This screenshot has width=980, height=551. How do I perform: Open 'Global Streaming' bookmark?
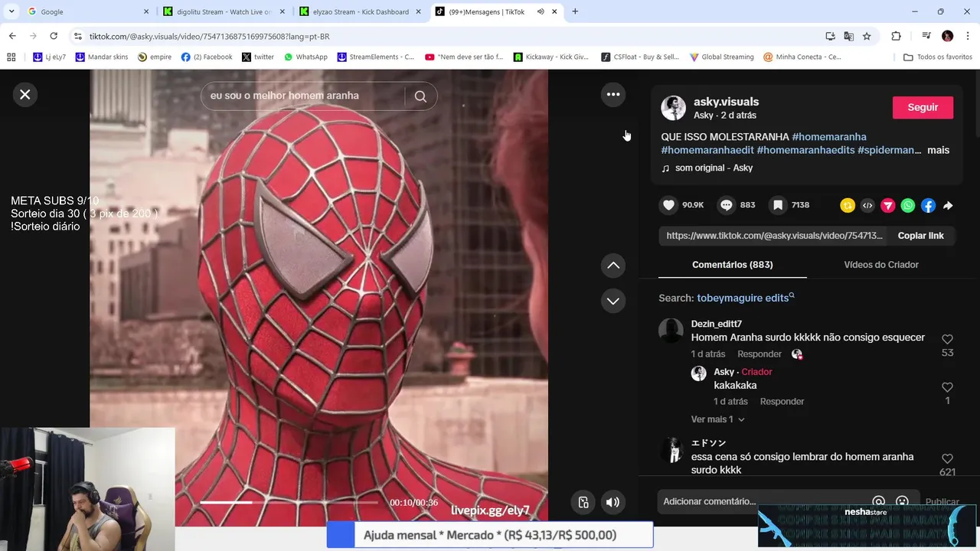(x=721, y=57)
